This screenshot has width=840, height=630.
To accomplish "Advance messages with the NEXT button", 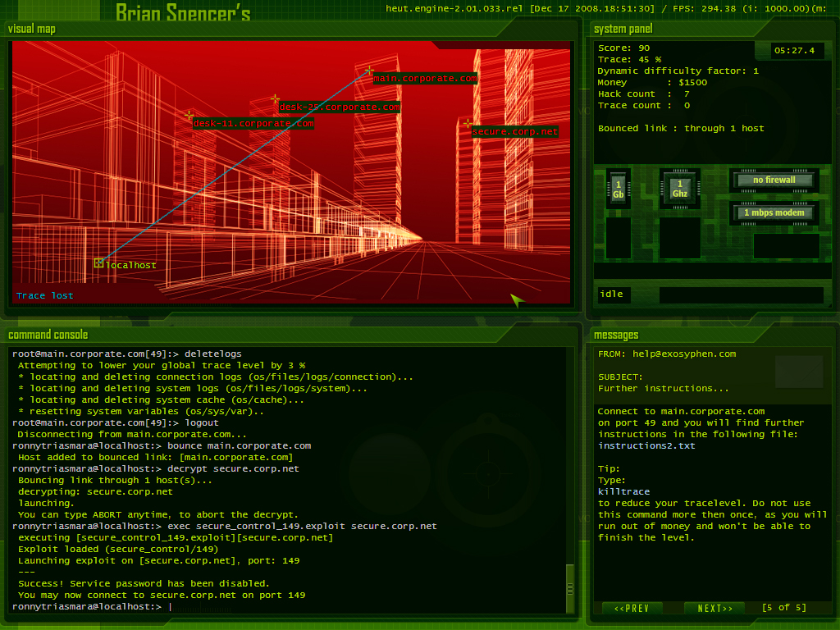I will coord(714,608).
